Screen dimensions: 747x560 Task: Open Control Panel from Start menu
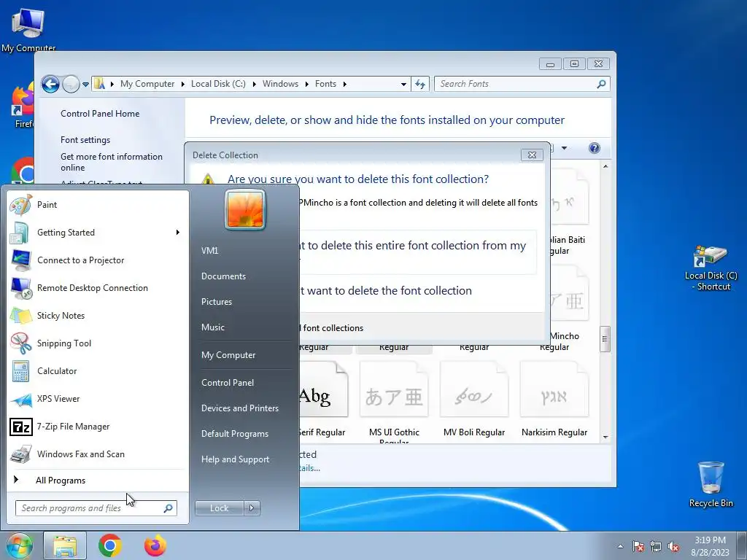tap(228, 383)
